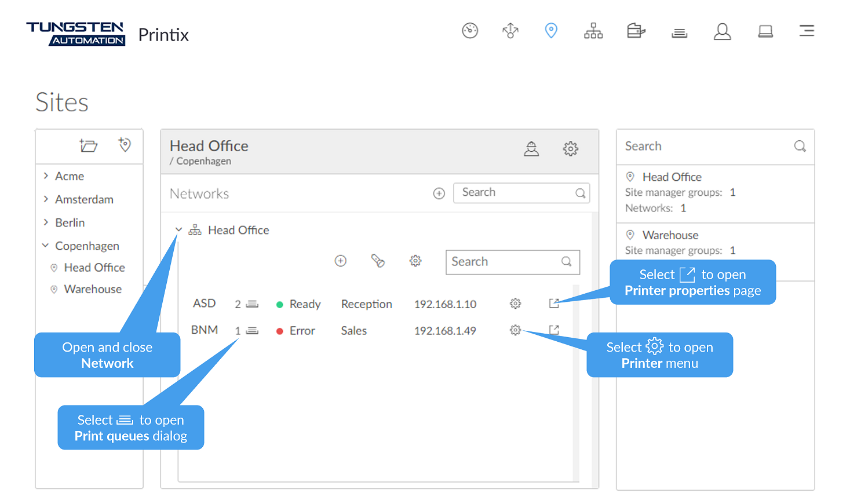The height and width of the screenshot is (504, 850).
Task: Click add network plus button beside Networks
Action: coord(439,193)
